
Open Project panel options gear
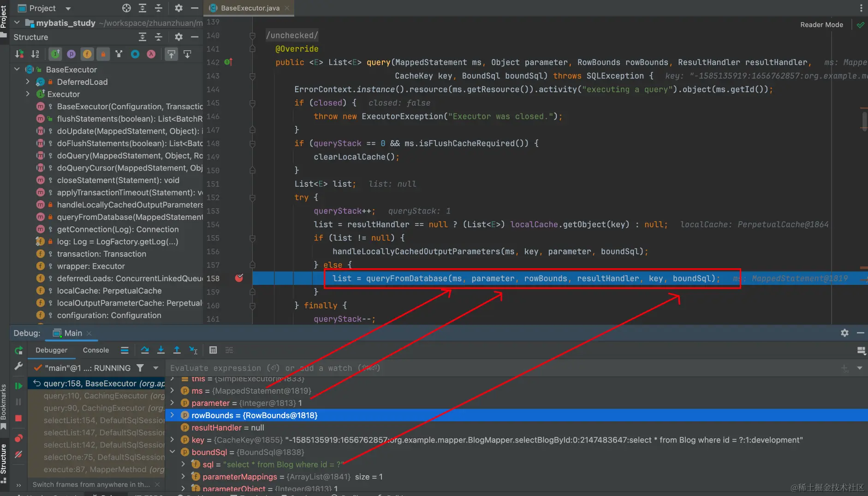(178, 8)
